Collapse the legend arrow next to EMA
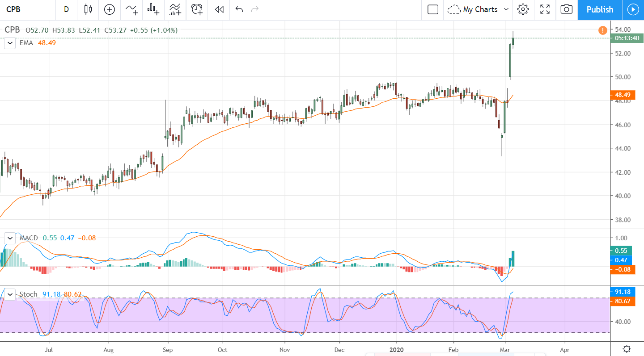This screenshot has width=644, height=356. [x=10, y=43]
